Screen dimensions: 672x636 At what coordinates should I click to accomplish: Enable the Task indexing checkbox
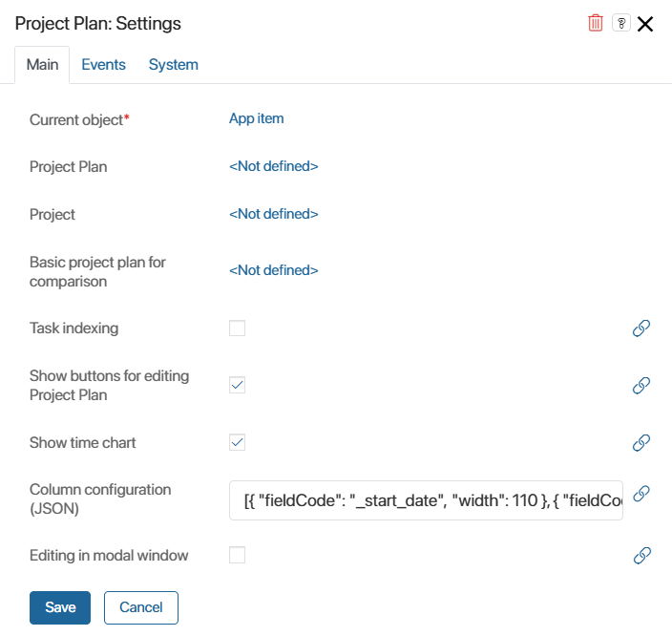(x=237, y=329)
